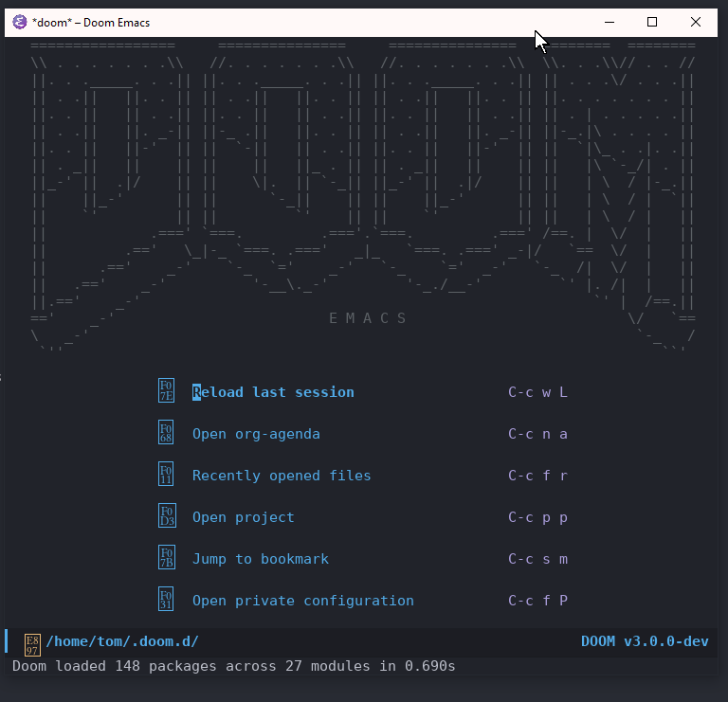The width and height of the screenshot is (728, 702).
Task: Reload last session from the dashboard
Action: (x=273, y=392)
